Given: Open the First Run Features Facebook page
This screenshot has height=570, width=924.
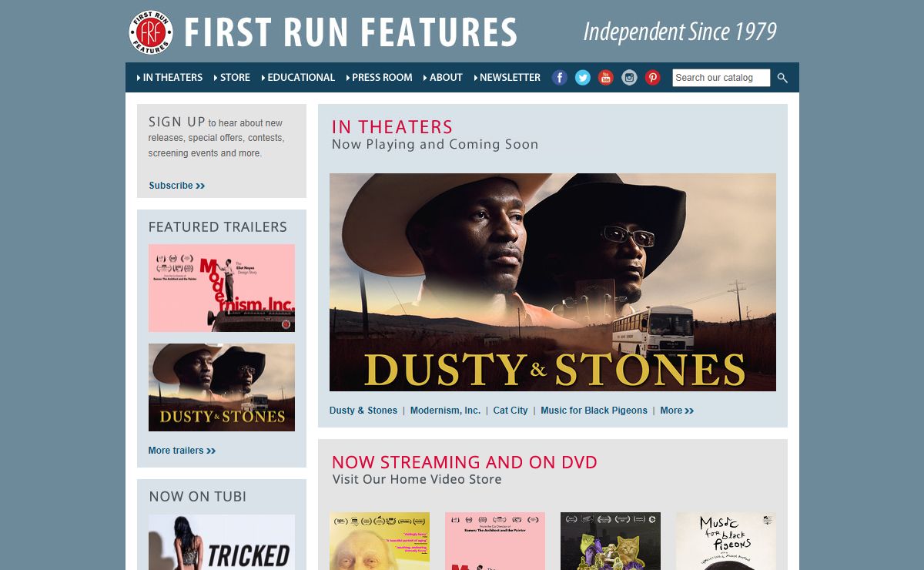Looking at the screenshot, I should pos(560,77).
